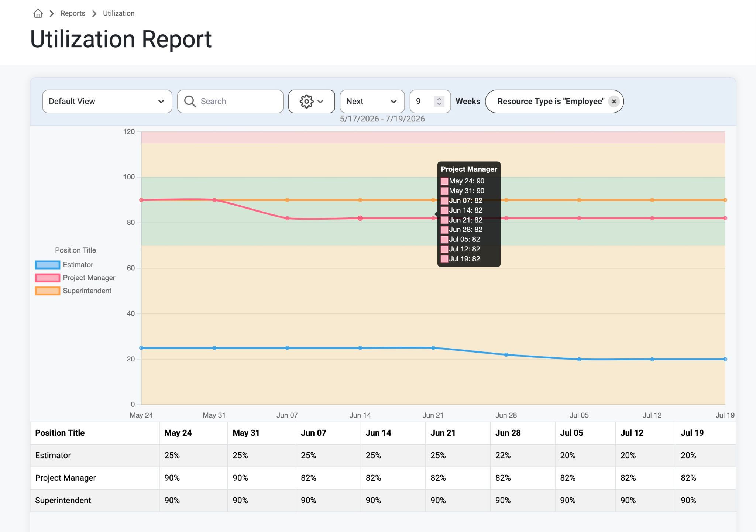Open Reports breadcrumb link

coord(73,13)
